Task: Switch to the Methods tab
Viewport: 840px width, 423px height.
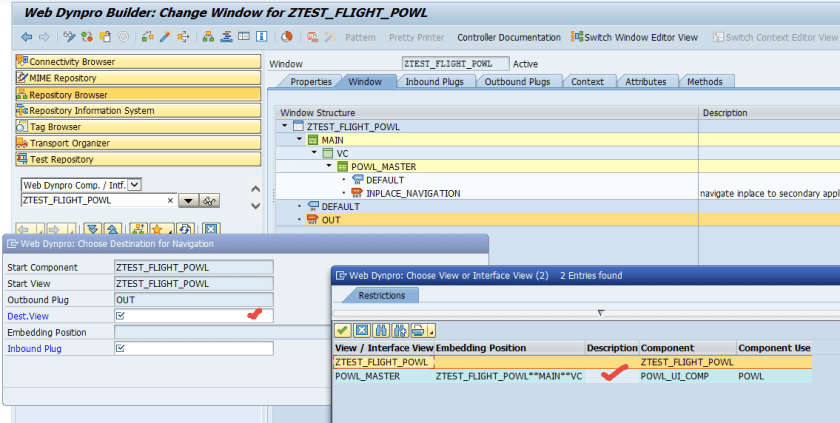Action: pyautogui.click(x=704, y=81)
